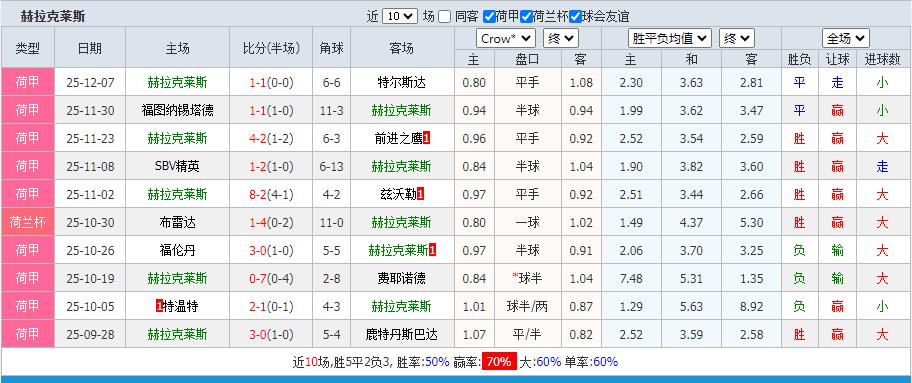Image resolution: width=912 pixels, height=383 pixels.
Task: Click the red card badge on 25-10-26 赫拉克莱斯
Action: coord(432,250)
